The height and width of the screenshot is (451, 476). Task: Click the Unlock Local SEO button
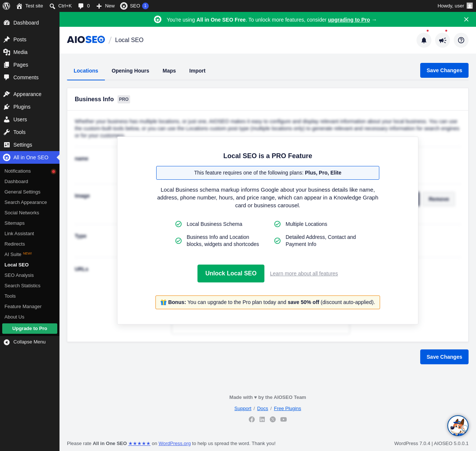pos(231,274)
